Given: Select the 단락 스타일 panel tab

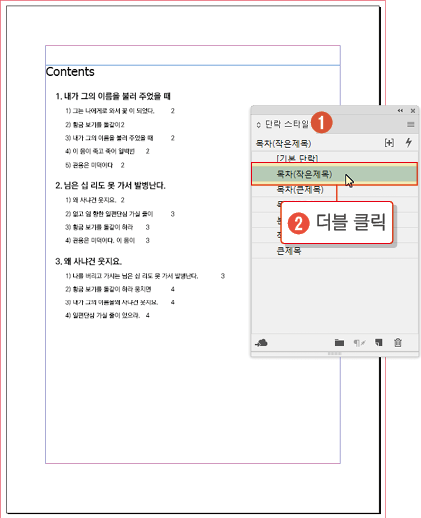Looking at the screenshot, I should point(287,124).
